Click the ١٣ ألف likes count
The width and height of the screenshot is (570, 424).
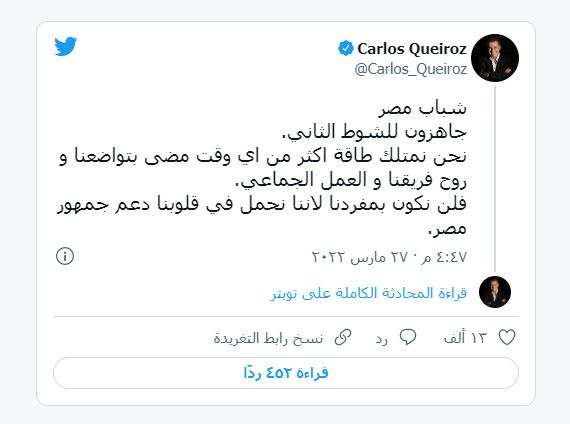465,338
